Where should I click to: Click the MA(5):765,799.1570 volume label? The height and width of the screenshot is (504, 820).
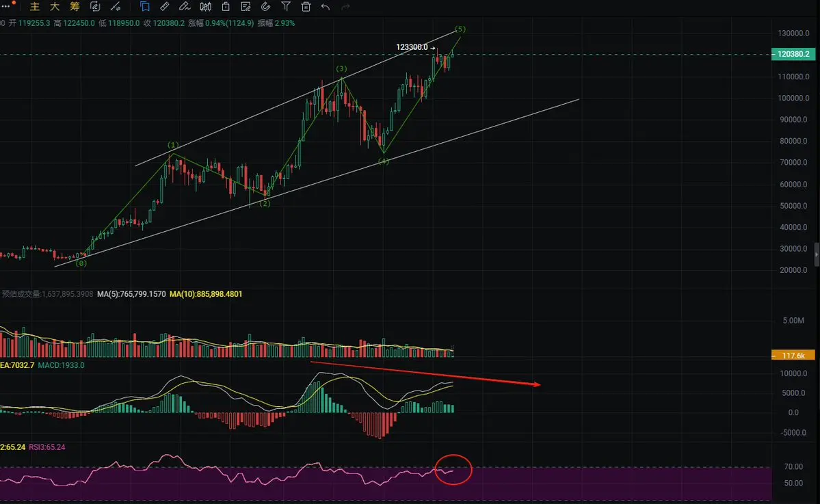point(131,294)
